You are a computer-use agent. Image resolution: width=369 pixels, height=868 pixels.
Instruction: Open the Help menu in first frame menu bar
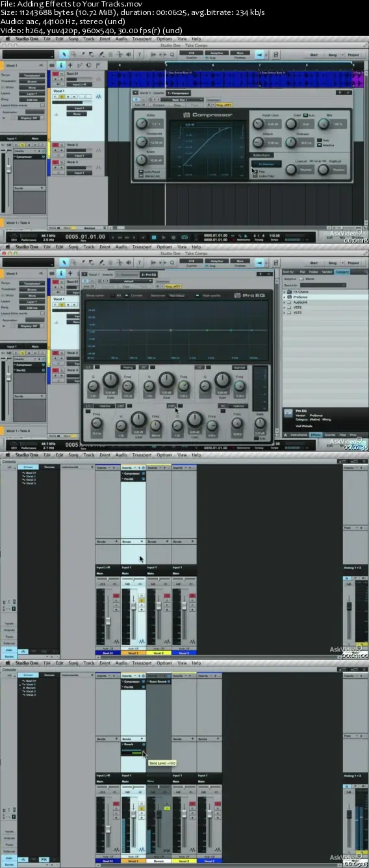pyautogui.click(x=196, y=38)
